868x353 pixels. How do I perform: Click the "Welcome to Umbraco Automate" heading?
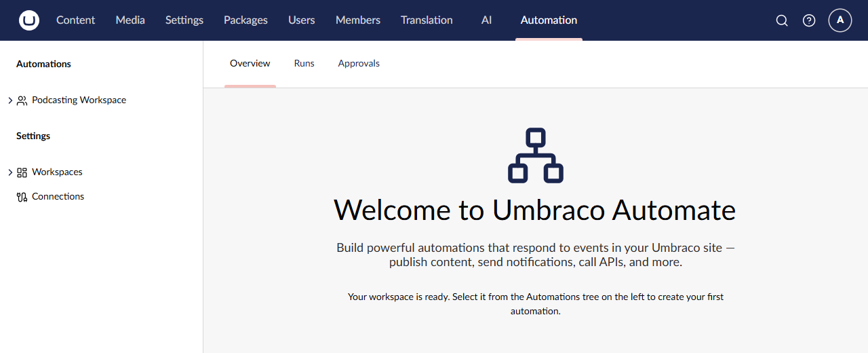535,210
